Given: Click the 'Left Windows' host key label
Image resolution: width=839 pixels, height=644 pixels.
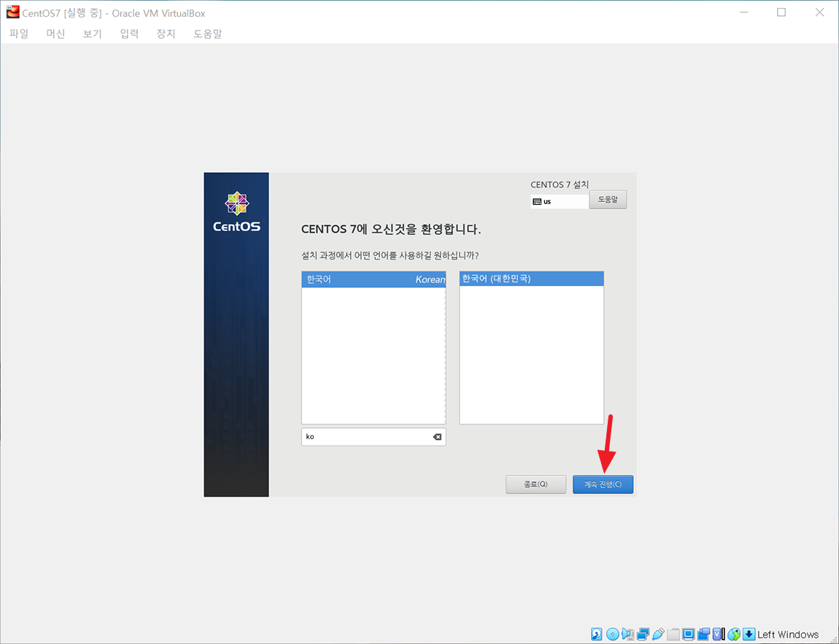Looking at the screenshot, I should coord(788,635).
